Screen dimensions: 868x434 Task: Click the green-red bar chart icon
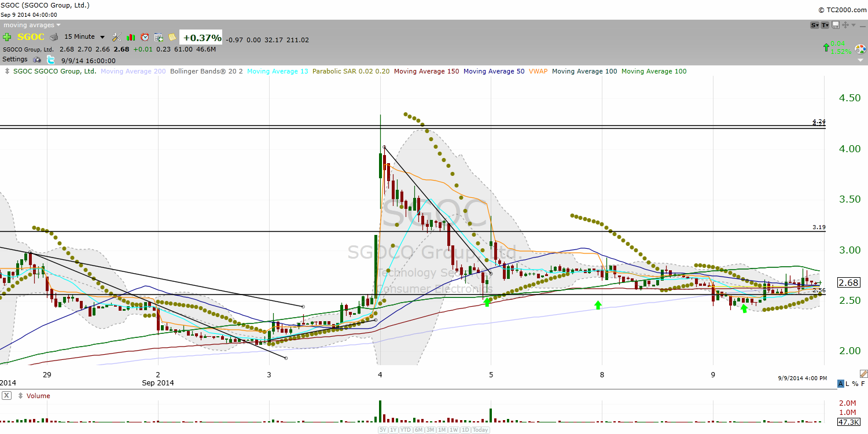point(131,37)
